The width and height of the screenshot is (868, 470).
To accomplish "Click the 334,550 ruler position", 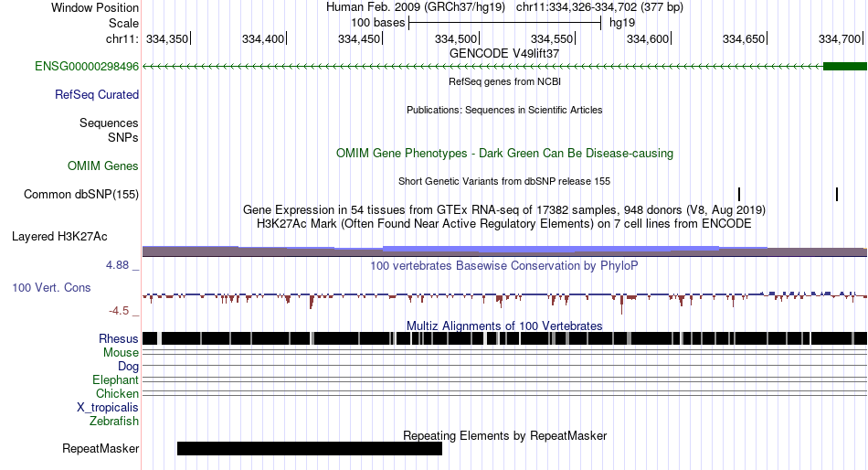I will coord(552,38).
